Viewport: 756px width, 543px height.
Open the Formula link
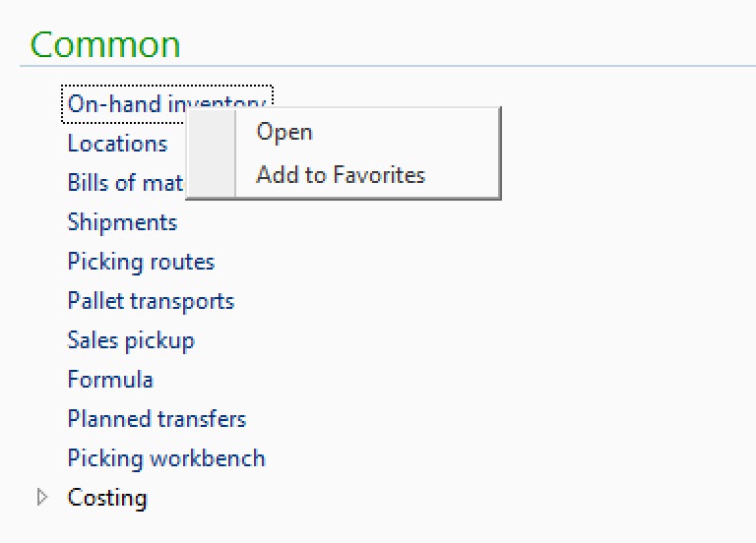click(x=110, y=380)
